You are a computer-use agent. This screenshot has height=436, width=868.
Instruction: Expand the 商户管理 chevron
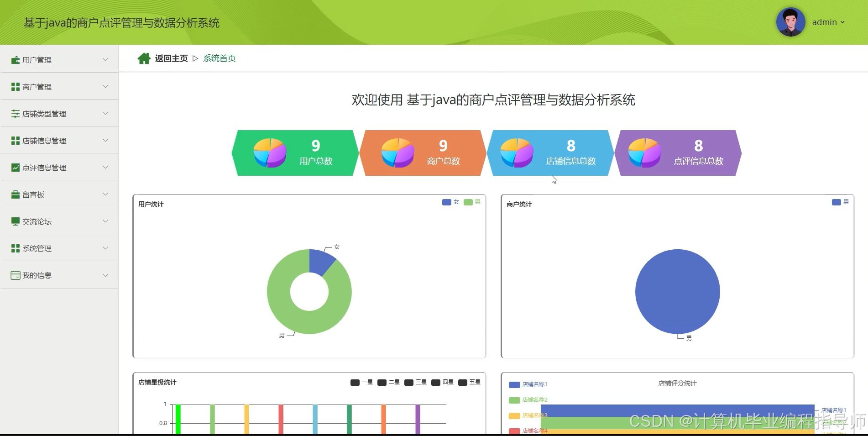[105, 86]
